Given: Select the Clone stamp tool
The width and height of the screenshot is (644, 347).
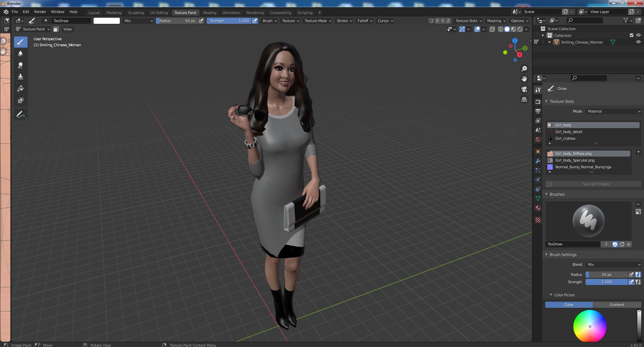Looking at the screenshot, I should [x=20, y=77].
